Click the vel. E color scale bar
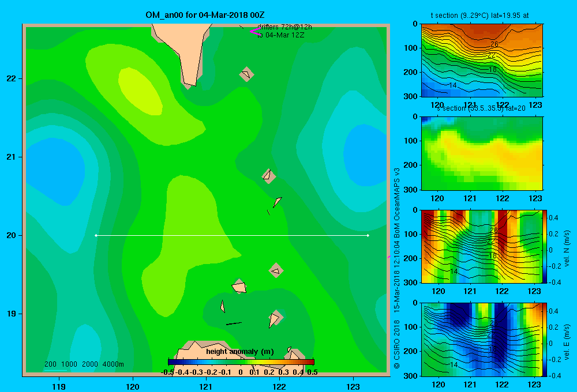577x392 pixels. 545,340
